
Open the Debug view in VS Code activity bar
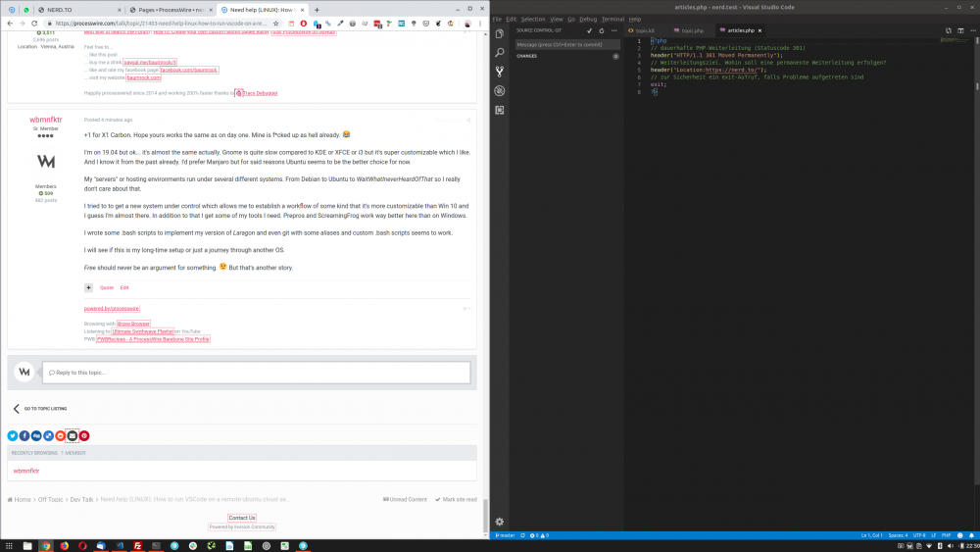tap(500, 90)
